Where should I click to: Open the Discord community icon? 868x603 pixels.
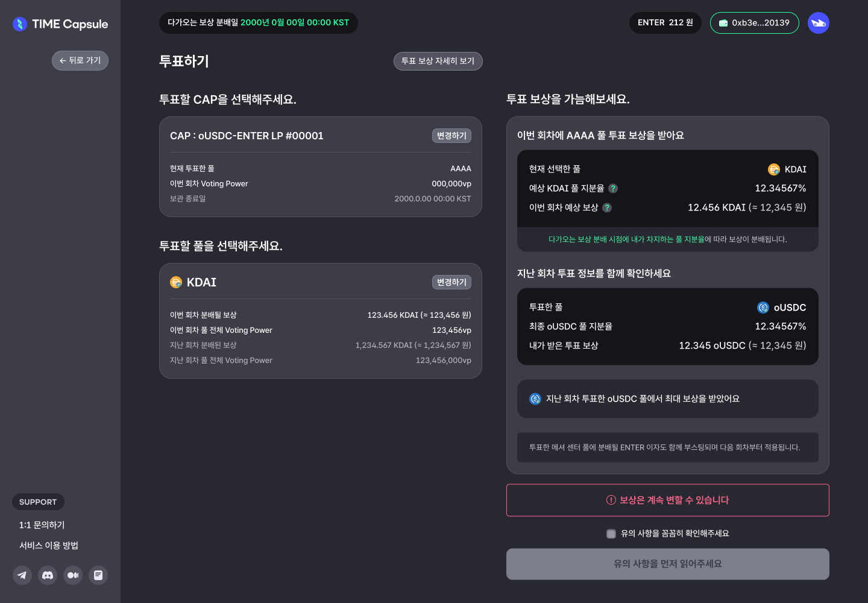point(48,575)
